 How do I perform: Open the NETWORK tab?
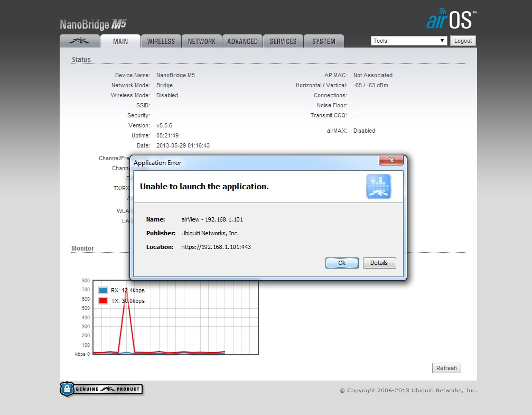[202, 41]
